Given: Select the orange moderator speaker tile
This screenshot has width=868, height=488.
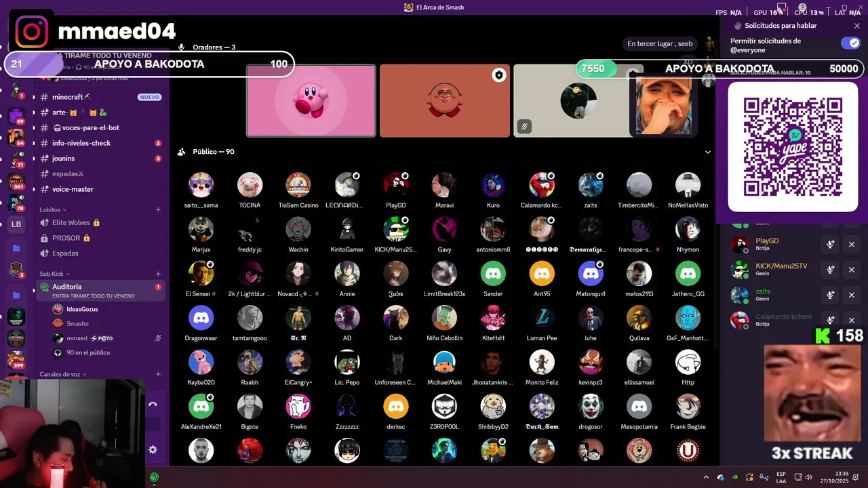Looking at the screenshot, I should tap(445, 101).
